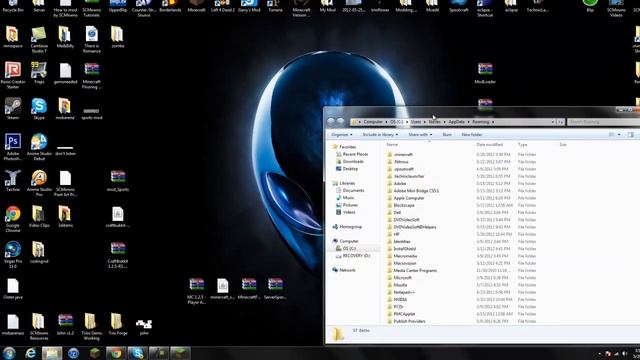This screenshot has height=360, width=640.
Task: Select Homegroup in navigation pane
Action: tap(347, 227)
